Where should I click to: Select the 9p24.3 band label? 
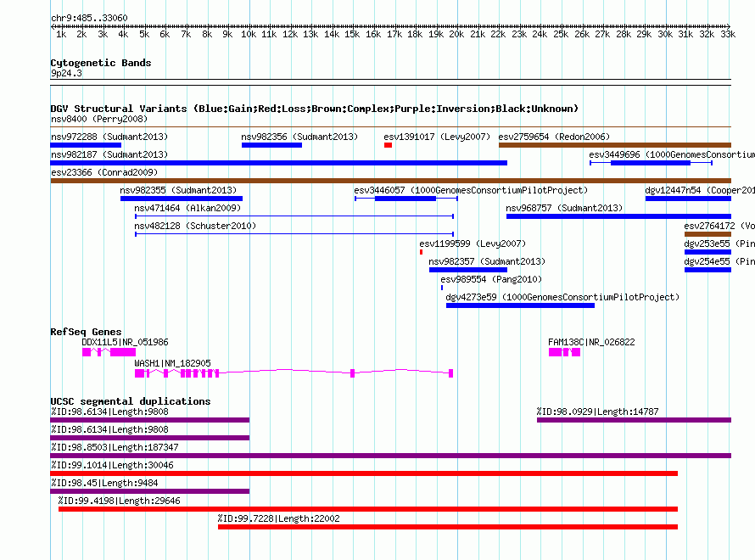pos(66,73)
